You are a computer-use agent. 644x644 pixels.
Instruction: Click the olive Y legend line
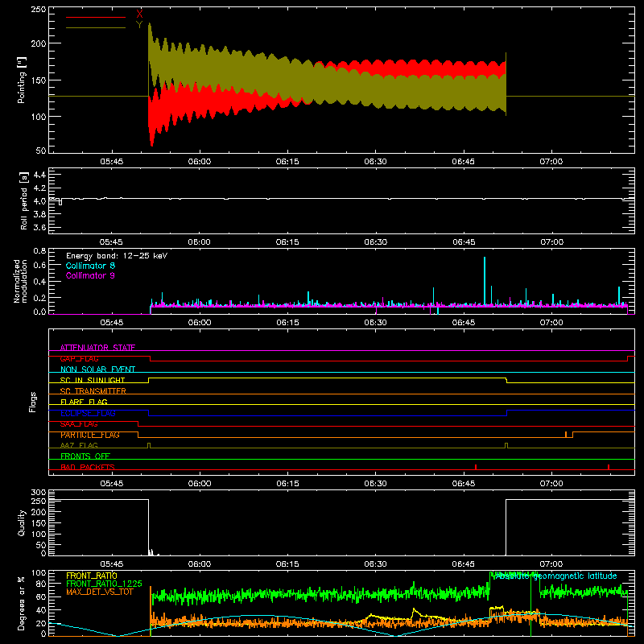(96, 28)
